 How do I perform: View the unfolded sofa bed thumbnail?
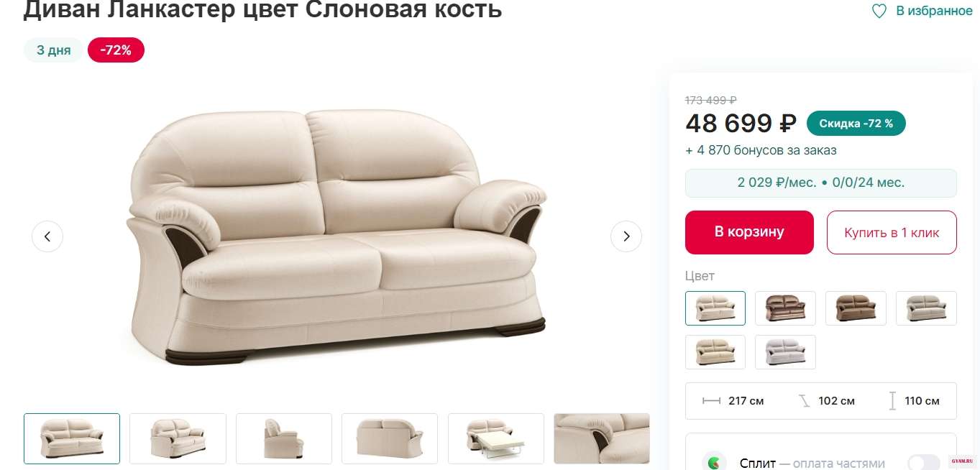(496, 438)
